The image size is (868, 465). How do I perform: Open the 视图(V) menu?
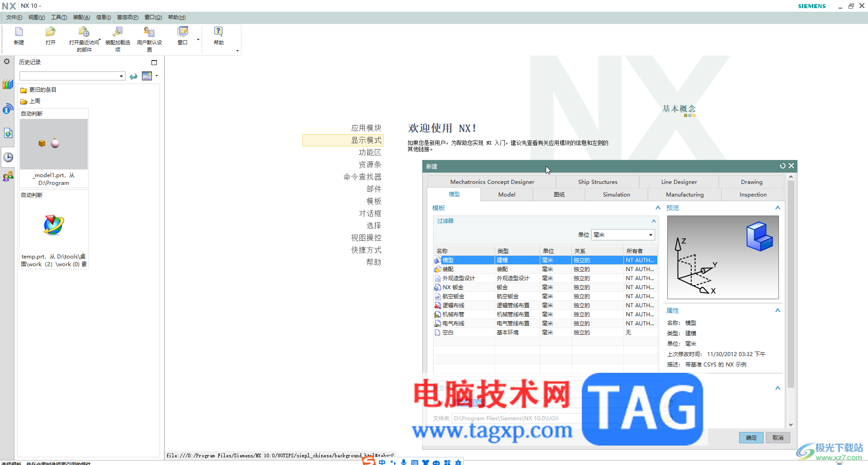pos(37,17)
